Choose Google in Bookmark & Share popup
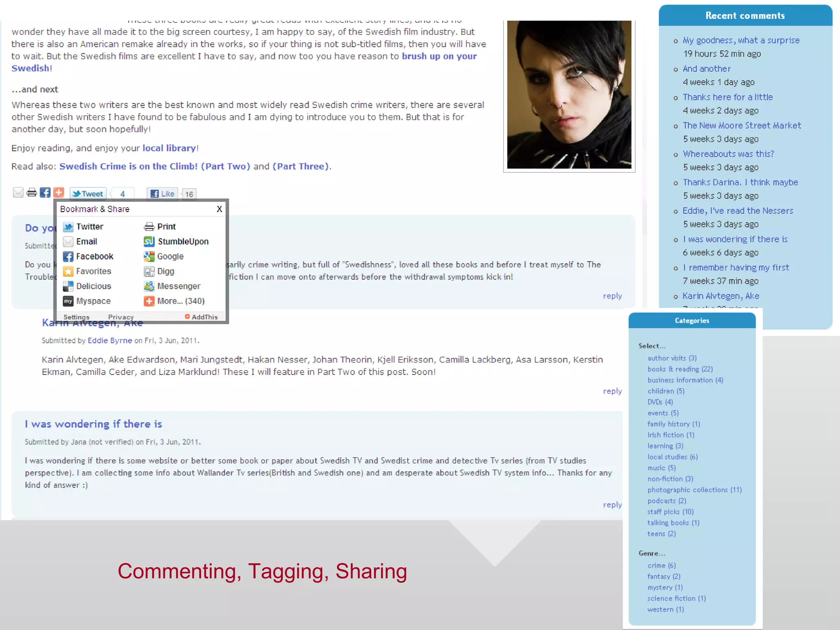Viewport: 840px width, 630px height. [x=164, y=256]
